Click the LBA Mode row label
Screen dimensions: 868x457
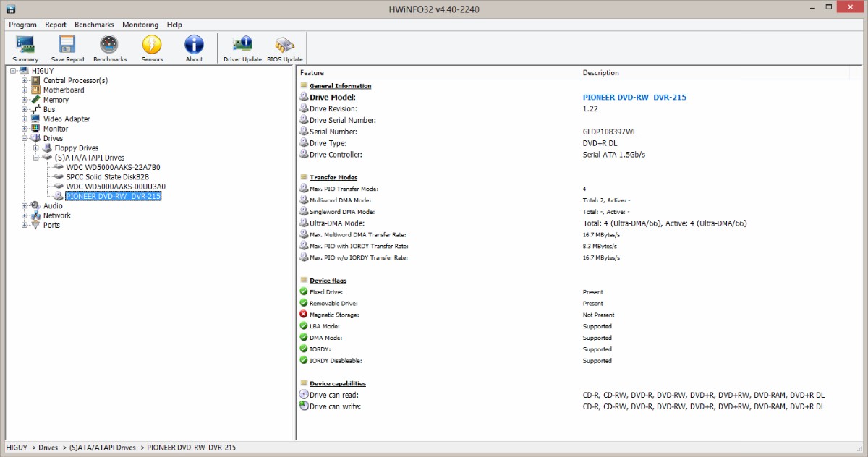pyautogui.click(x=325, y=326)
